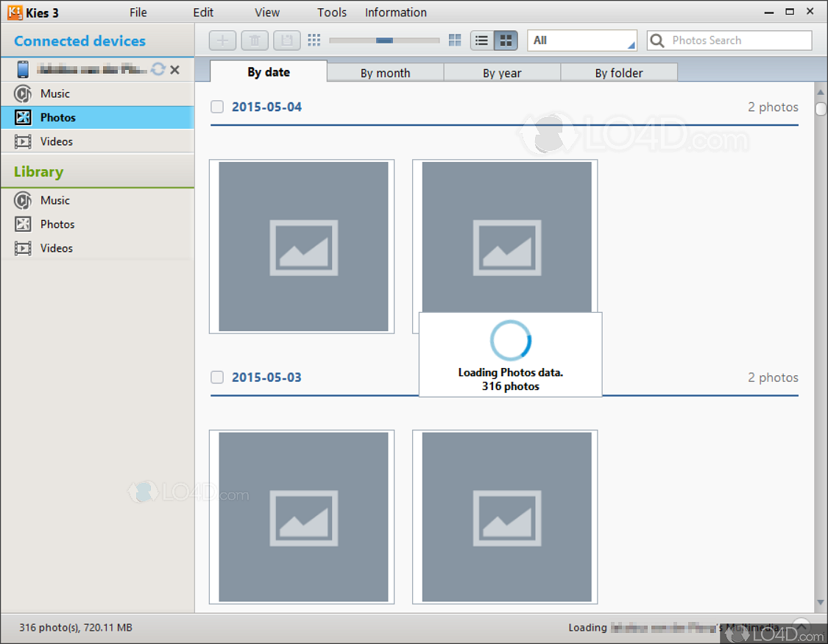Viewport: 828px width, 644px height.
Task: Click the vertical scrollbar thumb
Action: click(x=821, y=109)
